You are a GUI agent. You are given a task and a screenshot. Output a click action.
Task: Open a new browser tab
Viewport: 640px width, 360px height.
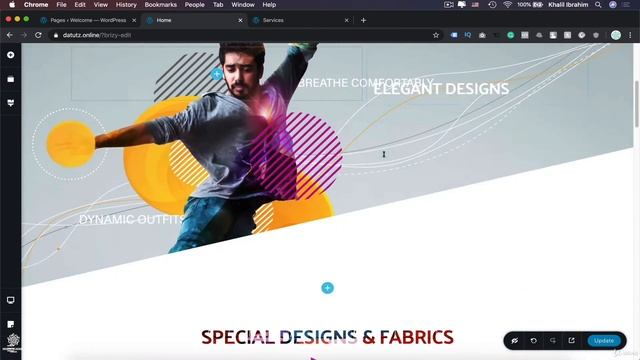(x=363, y=20)
